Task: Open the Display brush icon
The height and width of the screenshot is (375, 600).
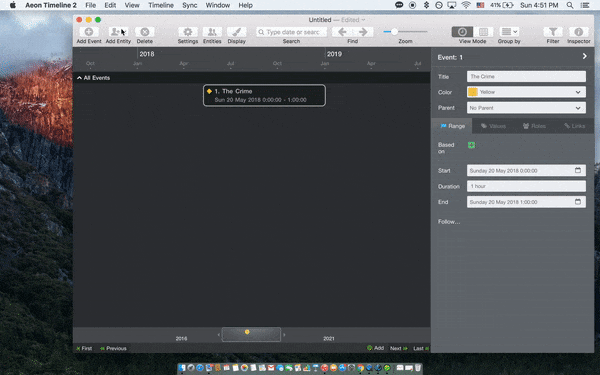Action: coord(236,32)
